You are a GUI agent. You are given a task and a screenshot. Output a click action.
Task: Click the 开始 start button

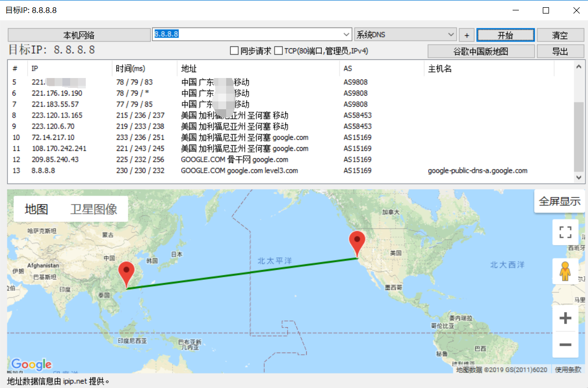[x=505, y=35]
